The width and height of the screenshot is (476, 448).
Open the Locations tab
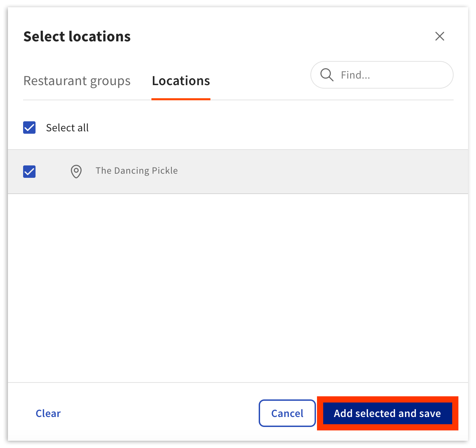(x=181, y=81)
